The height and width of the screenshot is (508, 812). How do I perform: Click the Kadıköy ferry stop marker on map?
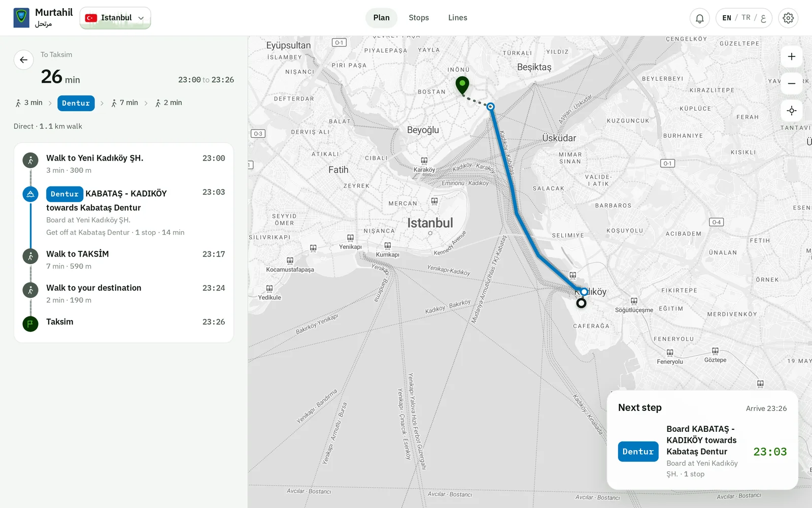point(584,292)
